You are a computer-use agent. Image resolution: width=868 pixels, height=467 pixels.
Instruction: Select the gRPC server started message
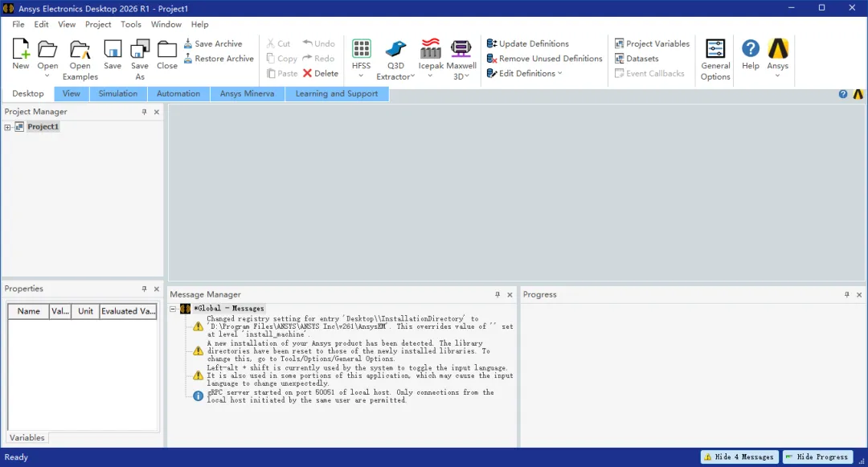(x=350, y=396)
